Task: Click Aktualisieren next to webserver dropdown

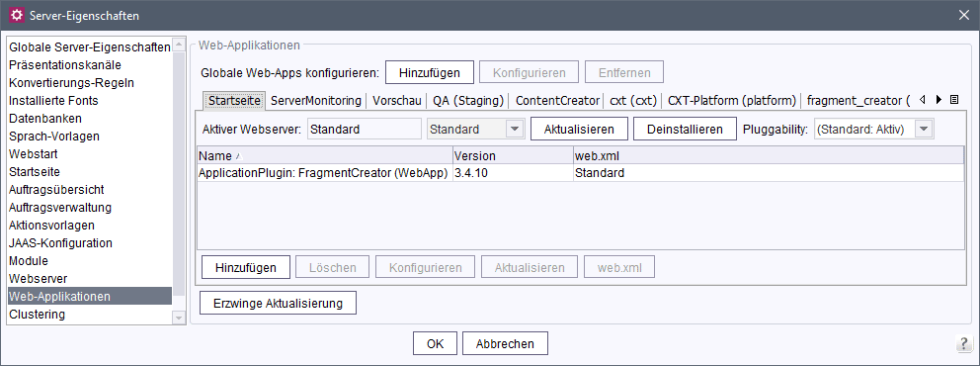Action: [579, 130]
